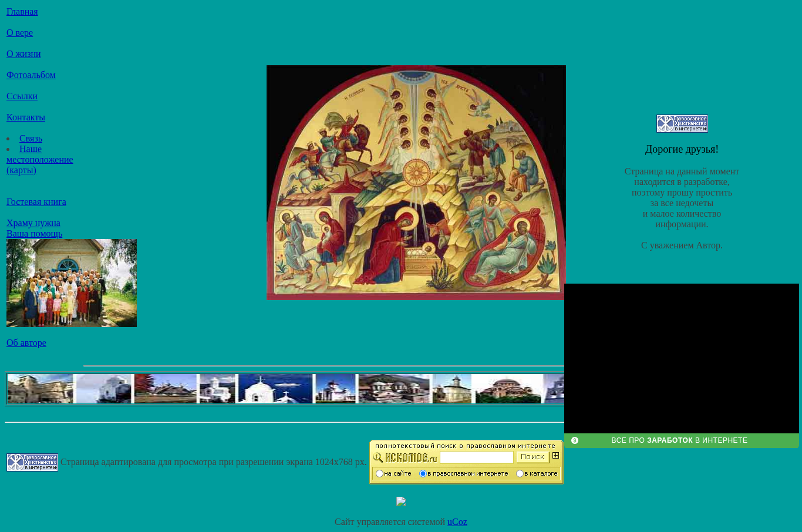This screenshot has height=532, width=802.
Task: Click the Nativity icon image
Action: pyautogui.click(x=416, y=183)
